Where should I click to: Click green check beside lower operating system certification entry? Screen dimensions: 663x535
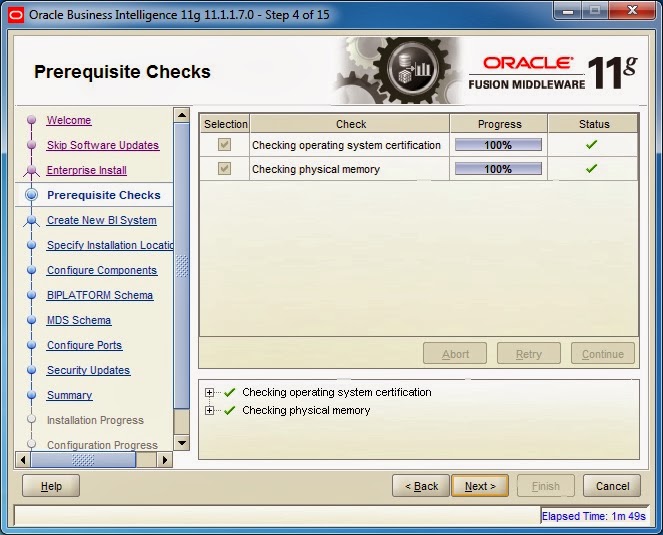(x=230, y=392)
